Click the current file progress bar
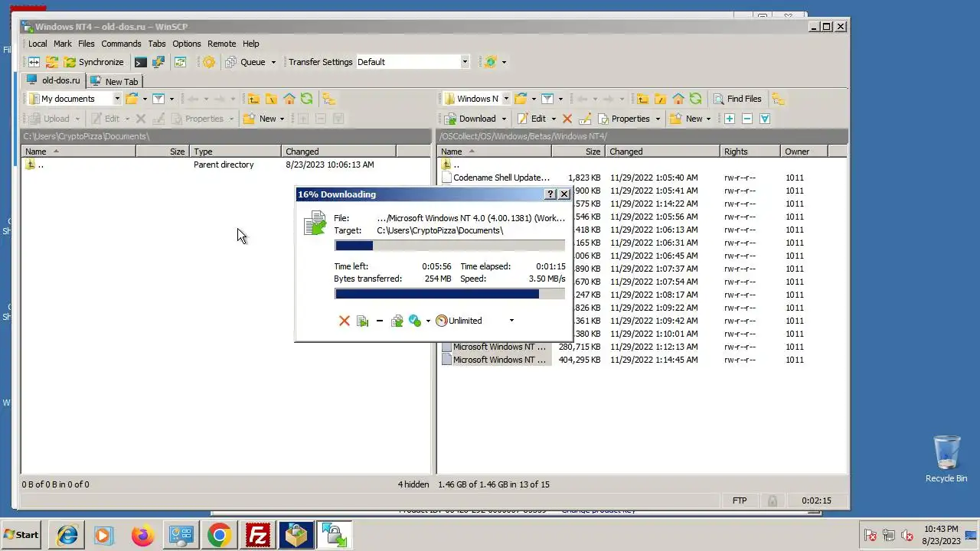980x551 pixels. (449, 246)
